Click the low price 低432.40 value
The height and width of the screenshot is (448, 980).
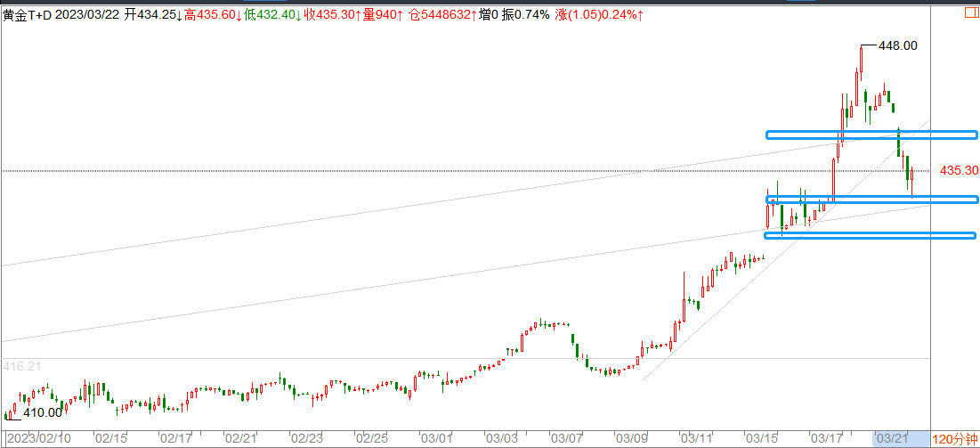tap(273, 14)
